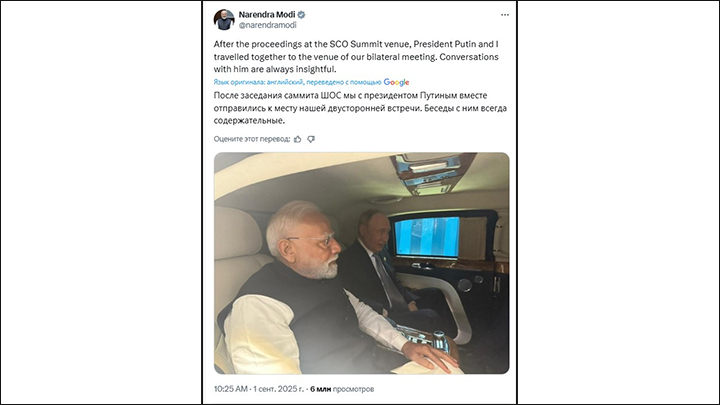
Task: Click the 'Оцените этот перевод' label
Action: coord(252,139)
